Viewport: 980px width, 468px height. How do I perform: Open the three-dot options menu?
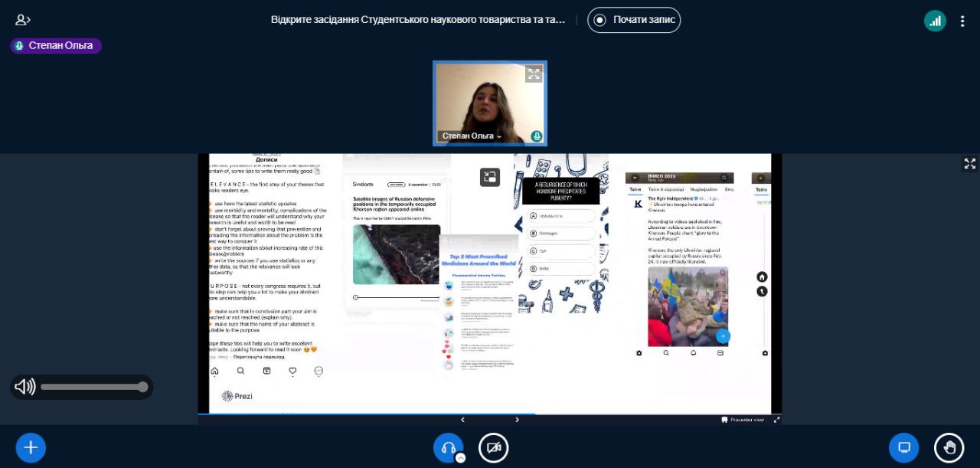(962, 21)
